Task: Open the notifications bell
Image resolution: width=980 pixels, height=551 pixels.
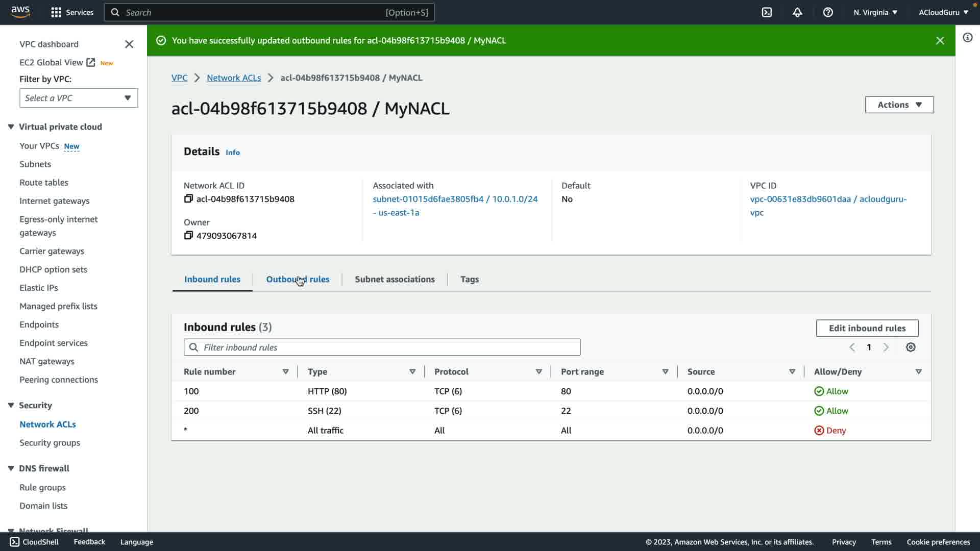Action: pos(797,12)
